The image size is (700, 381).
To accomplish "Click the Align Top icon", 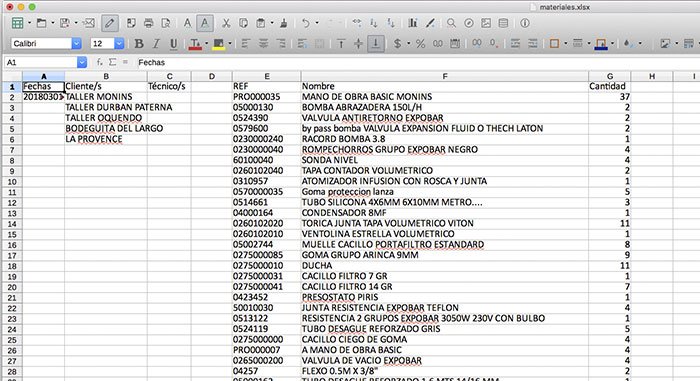I will pyautogui.click(x=341, y=44).
